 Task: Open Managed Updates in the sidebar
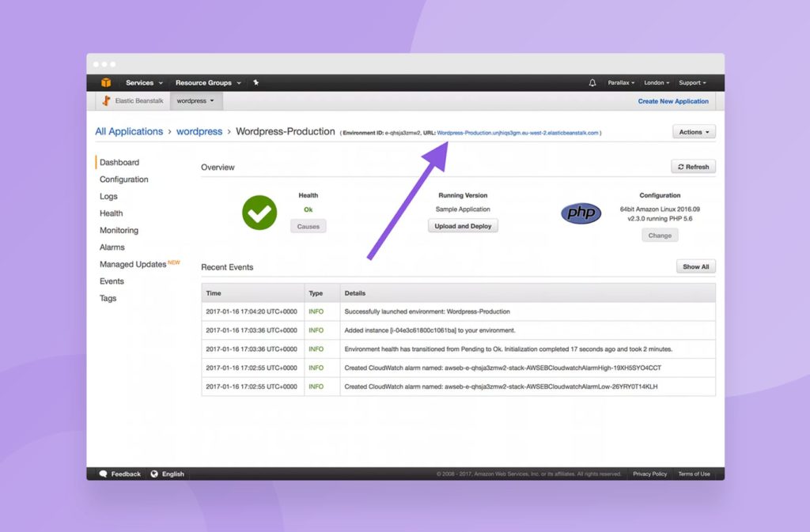[x=133, y=264]
